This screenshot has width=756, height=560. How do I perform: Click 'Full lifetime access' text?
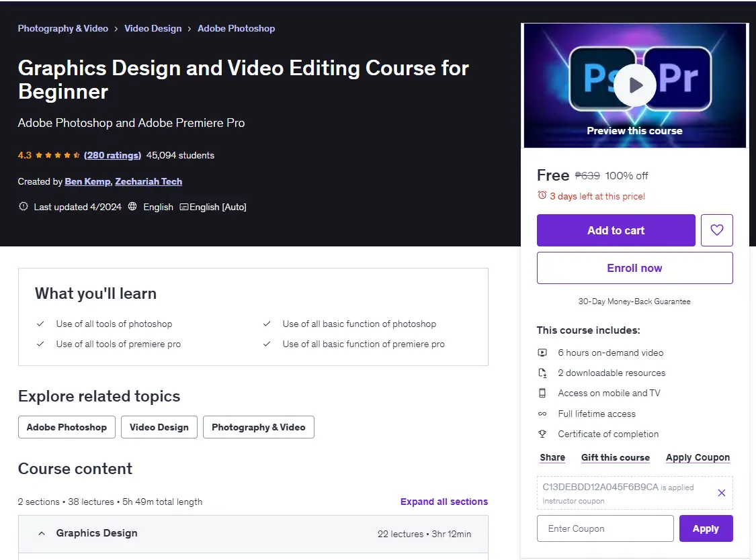(597, 414)
